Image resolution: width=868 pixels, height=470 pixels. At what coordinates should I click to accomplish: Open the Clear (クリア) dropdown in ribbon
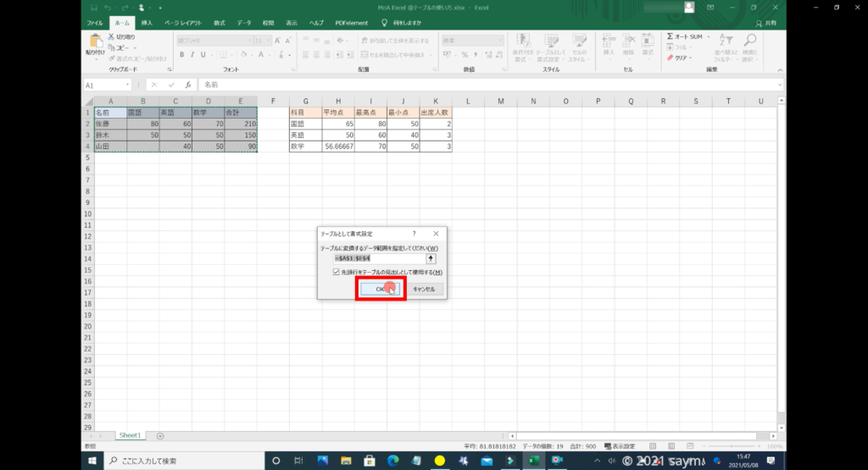click(682, 58)
